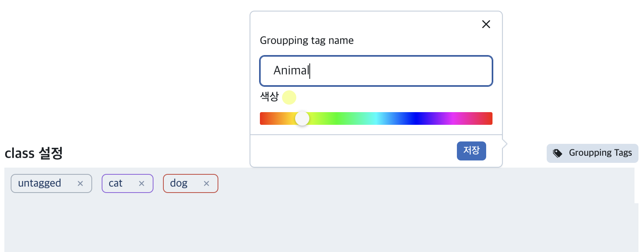Click the white hue slider handle

(302, 118)
